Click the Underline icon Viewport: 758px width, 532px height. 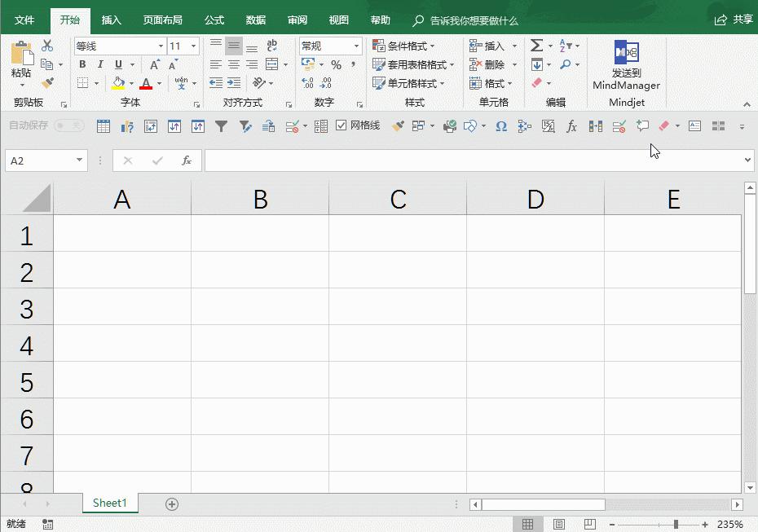coord(119,64)
